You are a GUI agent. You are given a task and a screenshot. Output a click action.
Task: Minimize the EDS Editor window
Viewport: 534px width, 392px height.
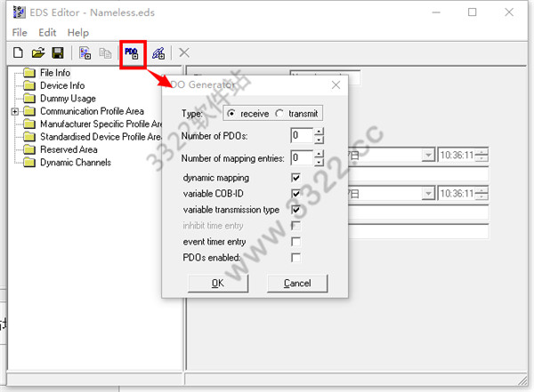436,12
